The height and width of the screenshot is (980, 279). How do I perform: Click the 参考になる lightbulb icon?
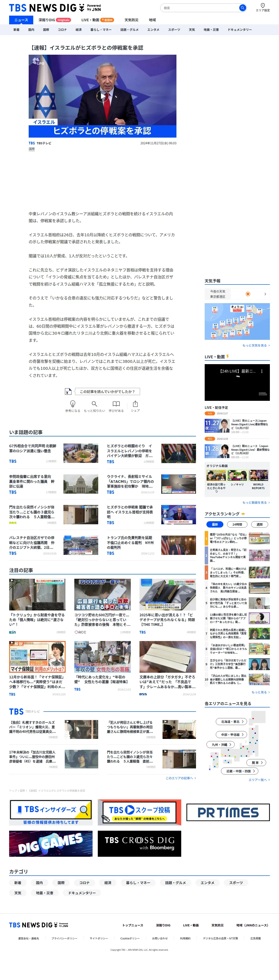72,404
